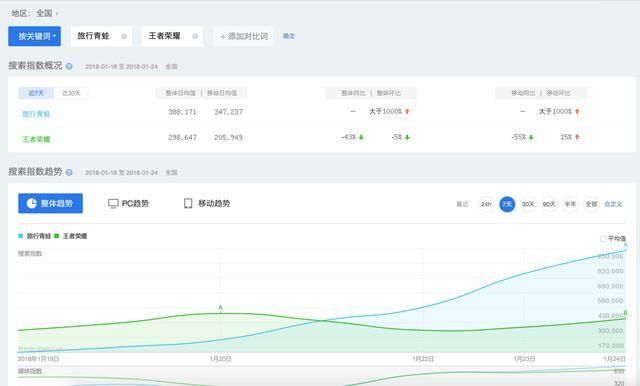Click the pie chart icon in 整体趋势
The width and height of the screenshot is (640, 386).
click(x=32, y=203)
